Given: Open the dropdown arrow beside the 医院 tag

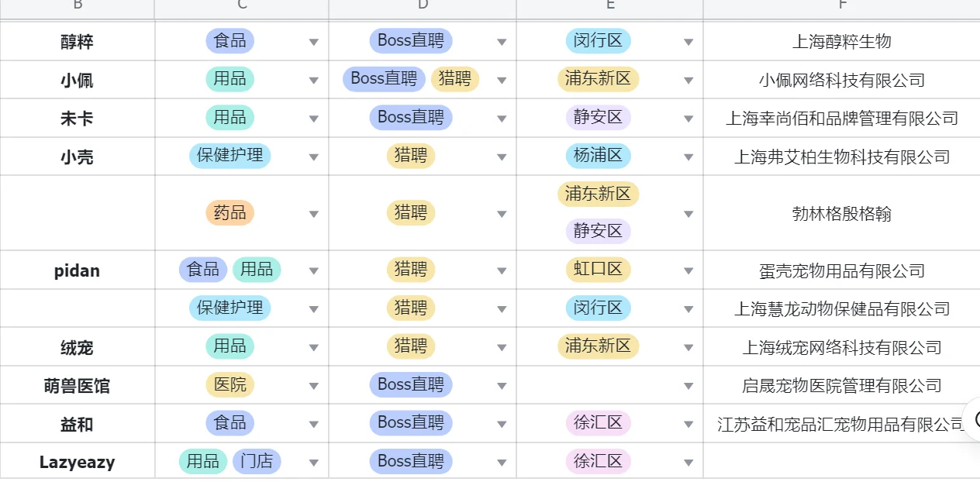Looking at the screenshot, I should [313, 386].
